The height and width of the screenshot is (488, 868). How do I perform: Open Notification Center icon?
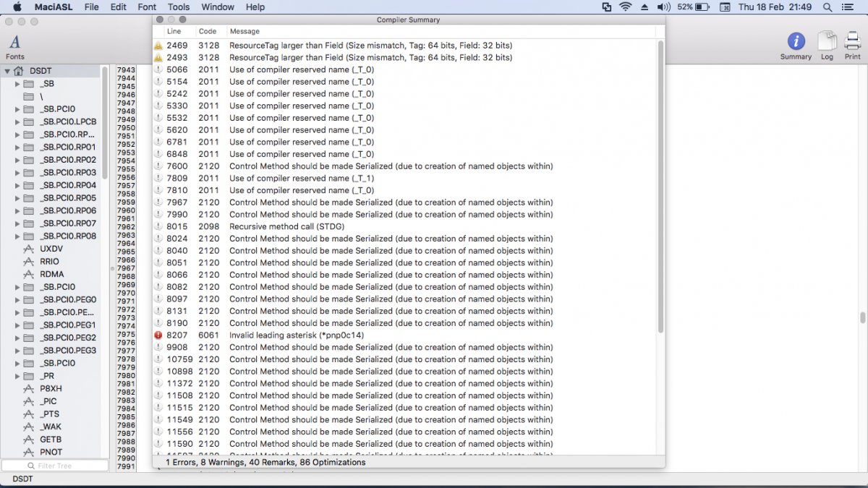[848, 7]
